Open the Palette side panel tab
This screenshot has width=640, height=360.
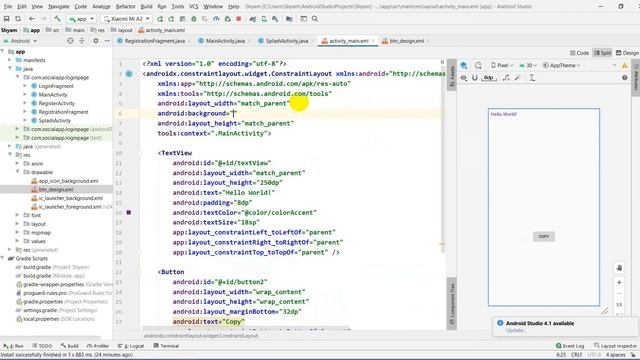point(452,75)
